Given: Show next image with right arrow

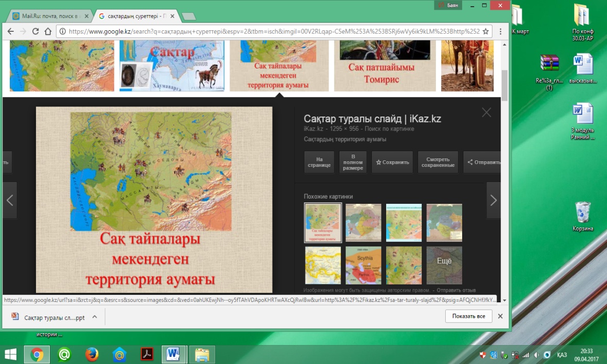Looking at the screenshot, I should [493, 200].
